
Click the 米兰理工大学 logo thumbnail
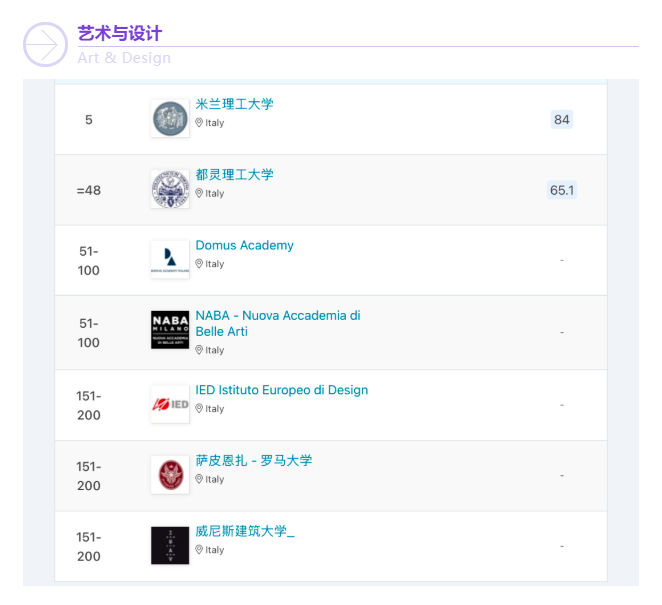coord(170,119)
